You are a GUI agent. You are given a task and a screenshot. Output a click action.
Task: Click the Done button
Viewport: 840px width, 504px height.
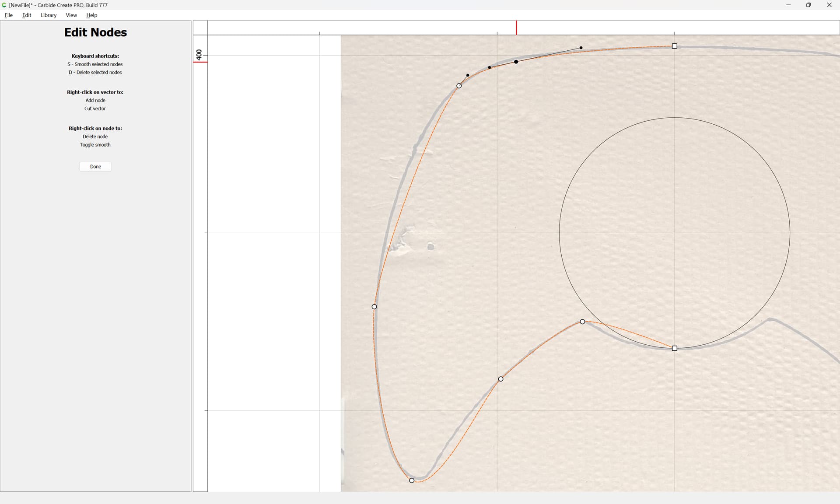pos(95,167)
